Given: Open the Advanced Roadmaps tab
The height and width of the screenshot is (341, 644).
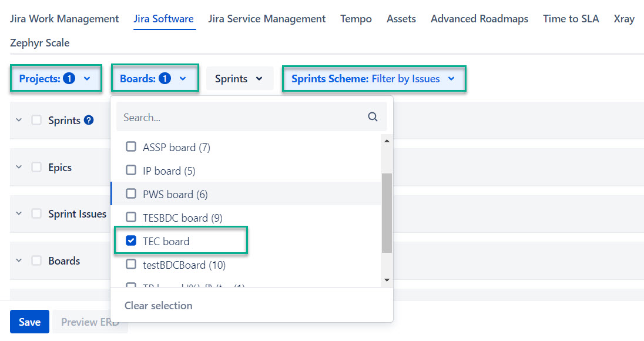Looking at the screenshot, I should (479, 19).
